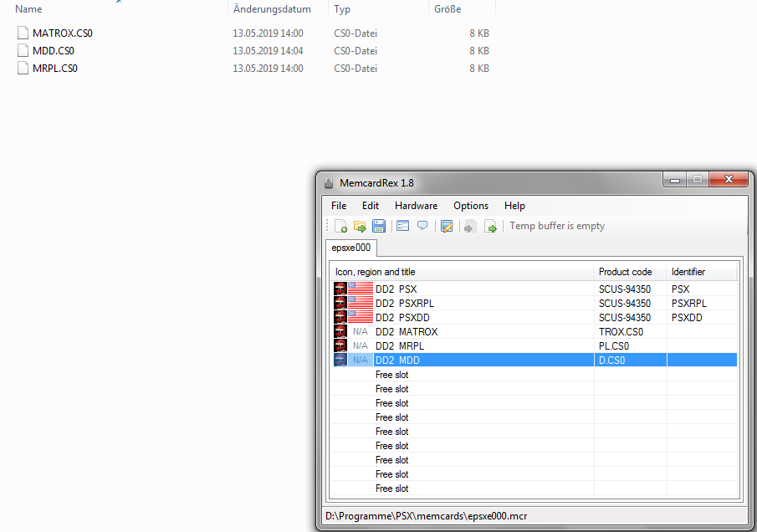The image size is (757, 532).
Task: Click the Edit save comment bubble icon
Action: [x=422, y=226]
